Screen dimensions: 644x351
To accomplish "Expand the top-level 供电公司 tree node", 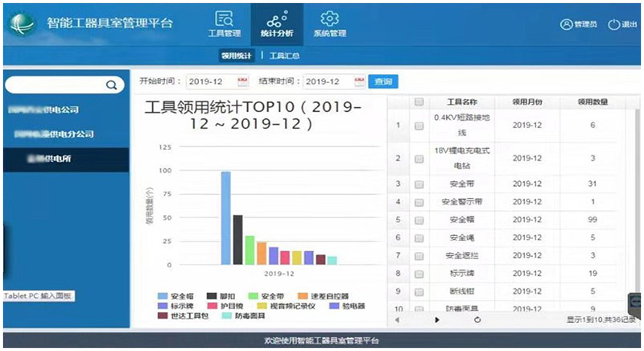I will click(x=43, y=109).
